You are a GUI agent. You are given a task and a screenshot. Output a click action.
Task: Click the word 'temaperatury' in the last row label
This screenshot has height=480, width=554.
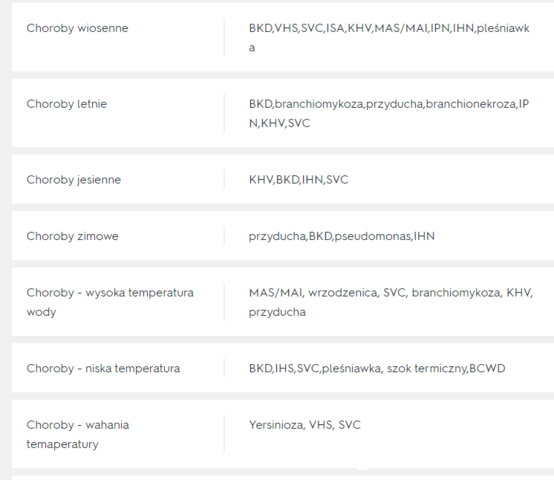coord(62,444)
